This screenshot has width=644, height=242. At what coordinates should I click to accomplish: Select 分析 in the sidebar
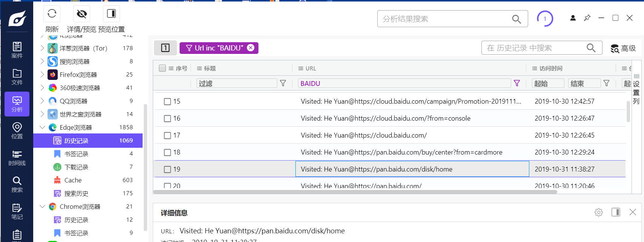coord(17,104)
